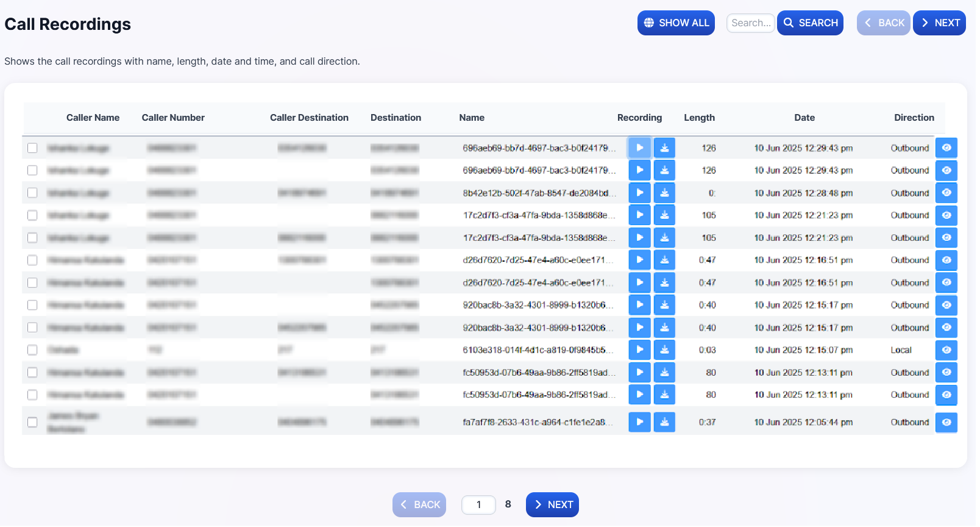
Task: Download the 6103e318 Local recording
Action: click(664, 350)
